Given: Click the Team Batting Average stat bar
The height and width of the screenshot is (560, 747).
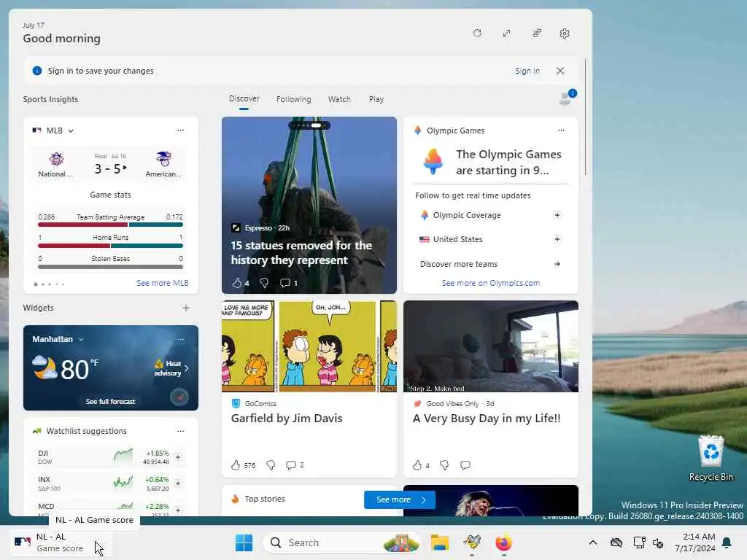Looking at the screenshot, I should point(111,225).
